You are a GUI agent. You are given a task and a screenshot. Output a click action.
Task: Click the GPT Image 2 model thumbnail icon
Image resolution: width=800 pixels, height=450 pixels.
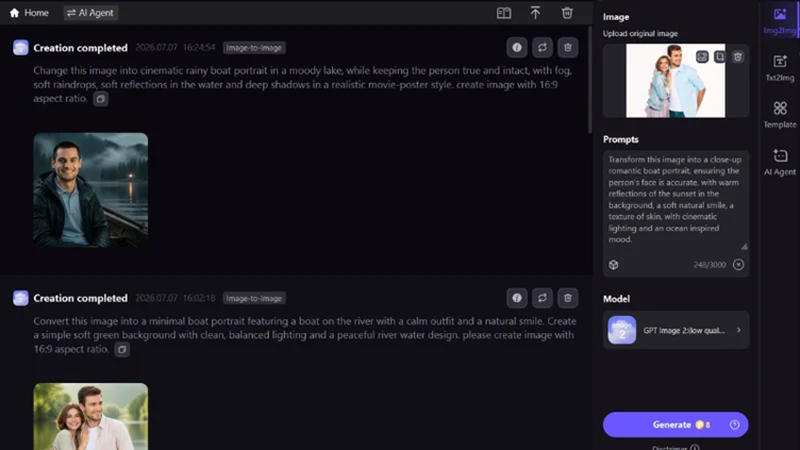[x=622, y=330]
